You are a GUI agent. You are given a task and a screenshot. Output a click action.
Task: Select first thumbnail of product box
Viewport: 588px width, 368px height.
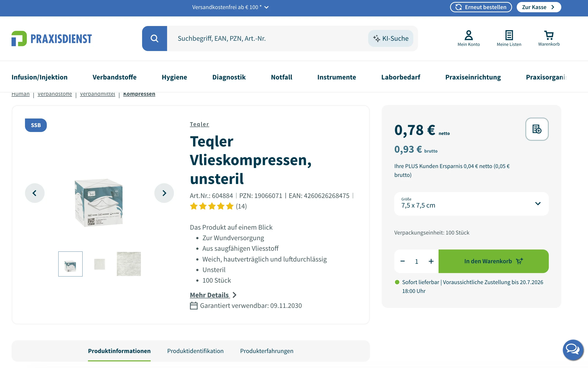tap(70, 264)
